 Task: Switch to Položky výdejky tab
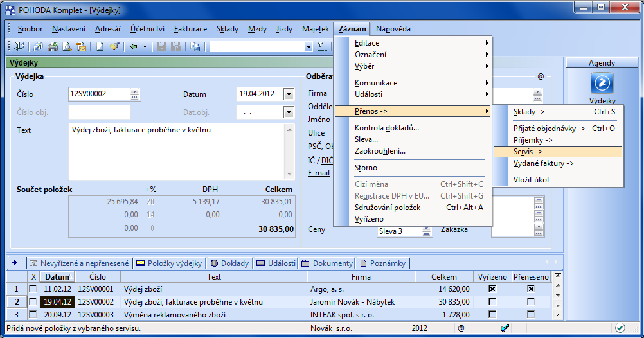coord(169,263)
